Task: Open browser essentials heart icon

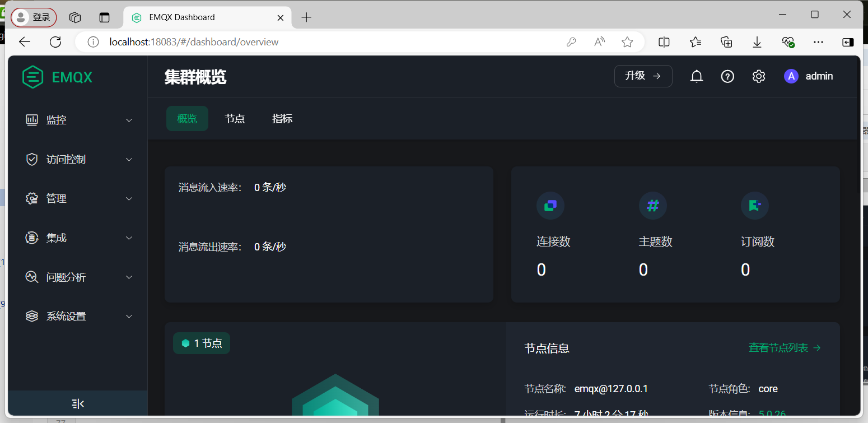Action: (788, 42)
